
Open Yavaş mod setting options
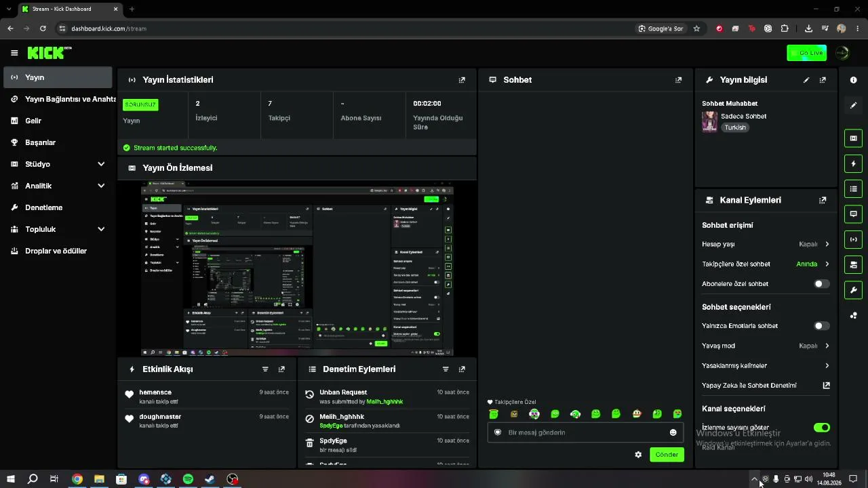(x=766, y=346)
